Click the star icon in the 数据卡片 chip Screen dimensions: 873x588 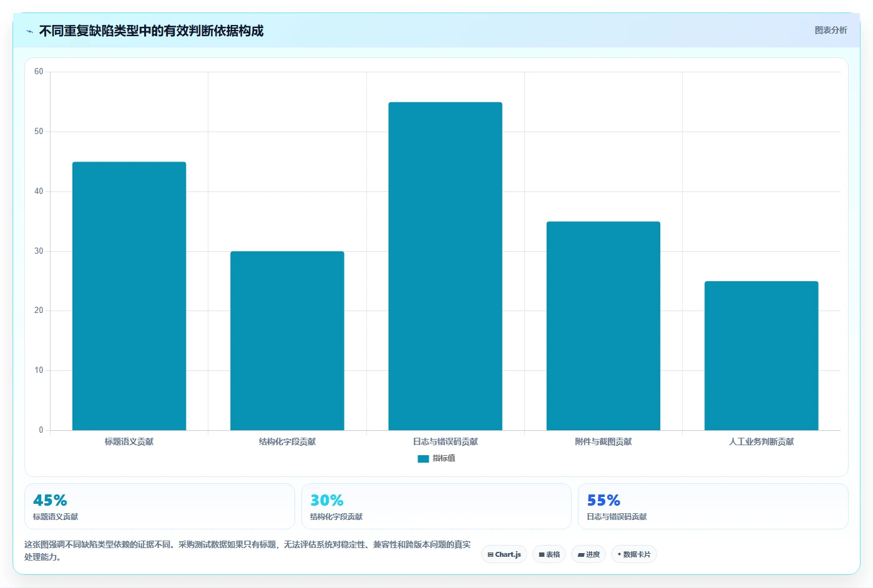[619, 554]
